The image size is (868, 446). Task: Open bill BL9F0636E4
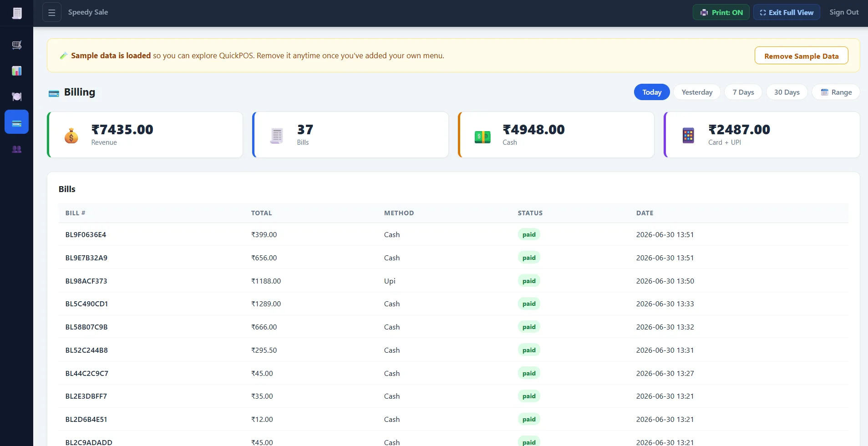[86, 235]
